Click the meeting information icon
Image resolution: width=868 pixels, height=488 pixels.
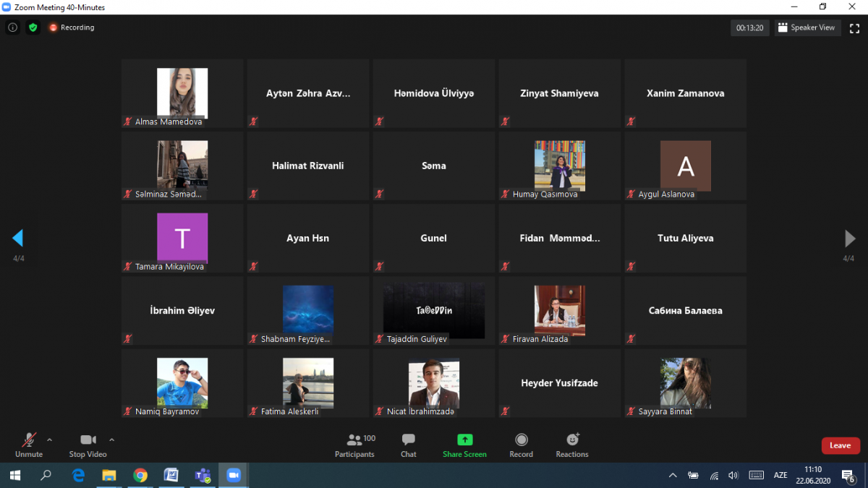point(12,27)
